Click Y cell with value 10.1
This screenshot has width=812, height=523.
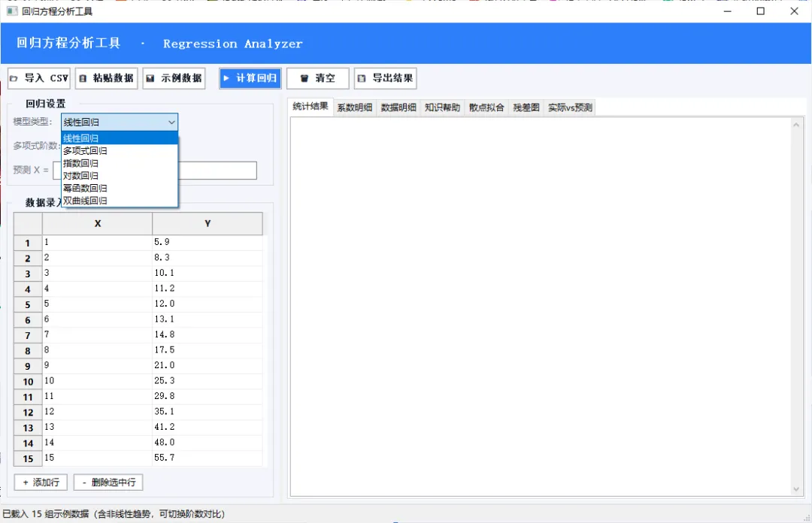click(208, 274)
